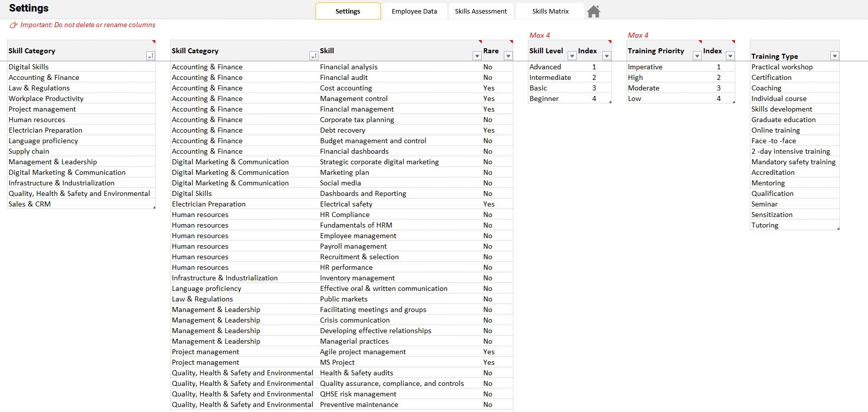
Task: Switch to the Employee Data tab
Action: coord(414,11)
